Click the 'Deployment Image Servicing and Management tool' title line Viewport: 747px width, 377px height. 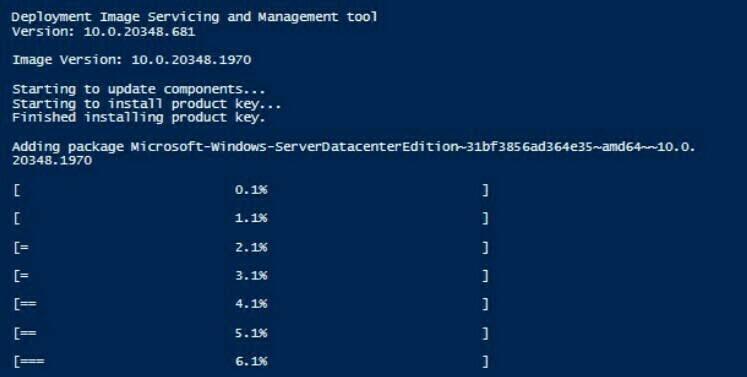[x=194, y=17]
